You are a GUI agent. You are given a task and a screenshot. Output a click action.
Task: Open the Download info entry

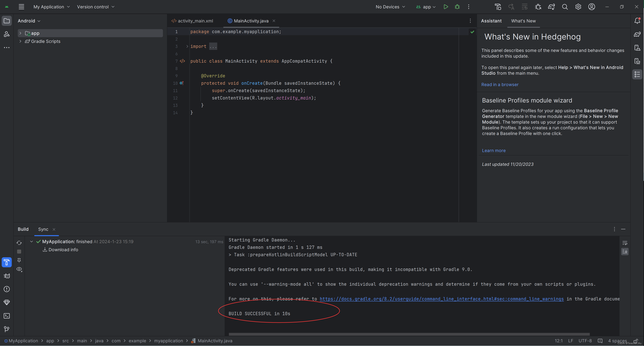point(60,250)
